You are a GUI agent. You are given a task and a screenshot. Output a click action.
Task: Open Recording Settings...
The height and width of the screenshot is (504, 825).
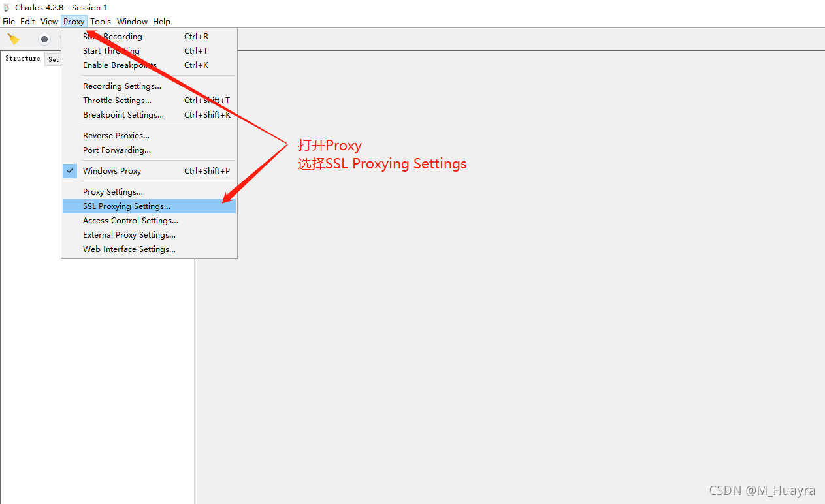pyautogui.click(x=149, y=86)
